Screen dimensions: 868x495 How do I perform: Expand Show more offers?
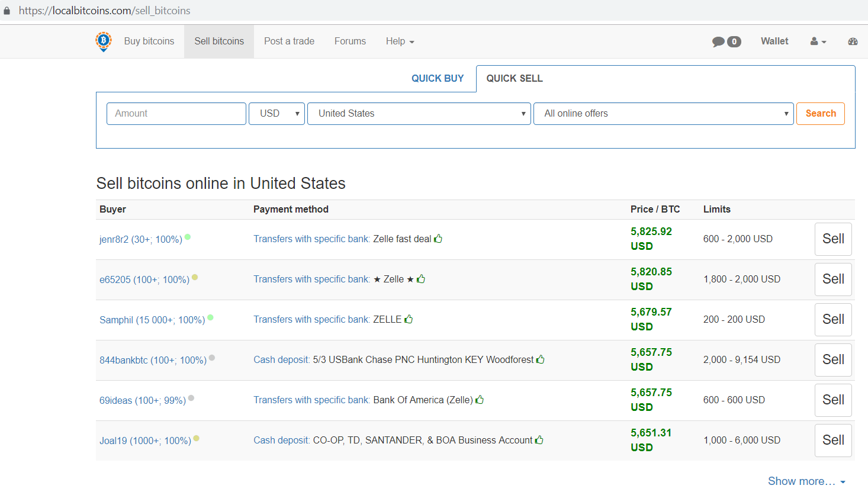point(806,481)
